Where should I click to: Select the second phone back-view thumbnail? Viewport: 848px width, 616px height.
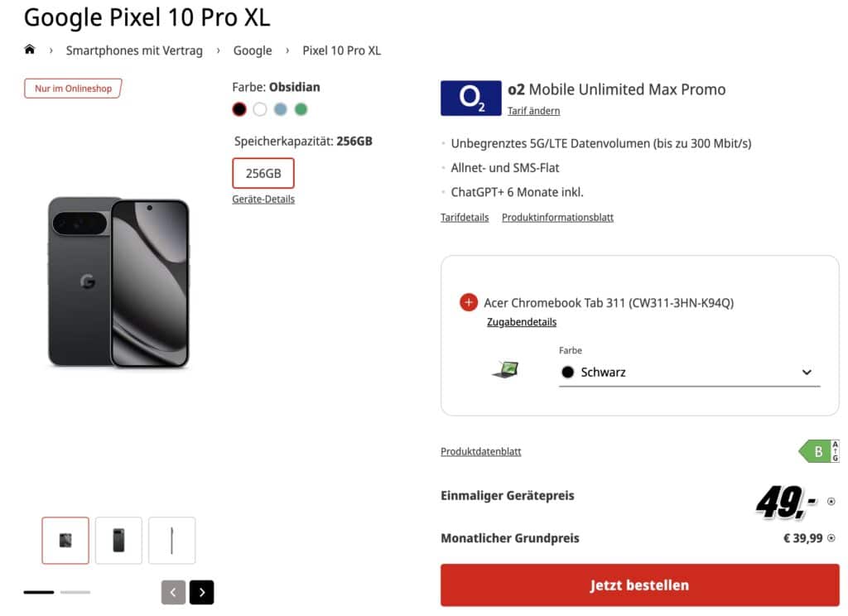coord(118,541)
